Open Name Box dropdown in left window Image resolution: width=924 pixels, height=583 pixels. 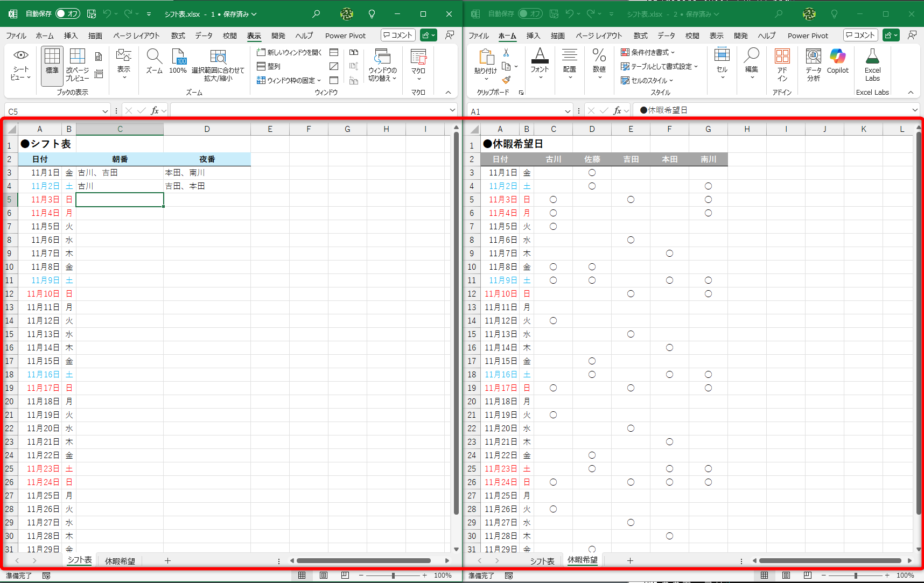pyautogui.click(x=105, y=111)
